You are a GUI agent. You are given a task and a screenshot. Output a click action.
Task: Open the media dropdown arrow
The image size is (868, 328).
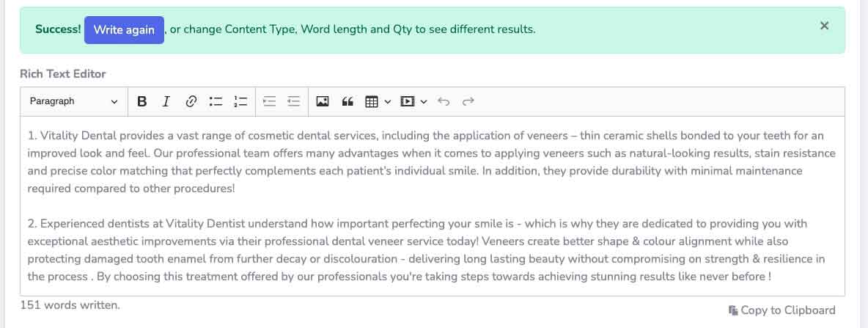(x=424, y=101)
